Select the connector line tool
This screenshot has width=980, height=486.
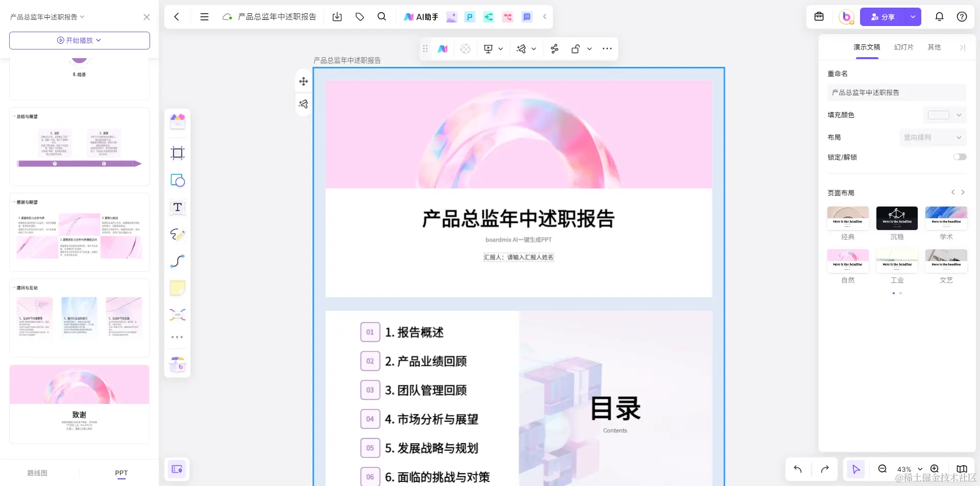click(178, 261)
